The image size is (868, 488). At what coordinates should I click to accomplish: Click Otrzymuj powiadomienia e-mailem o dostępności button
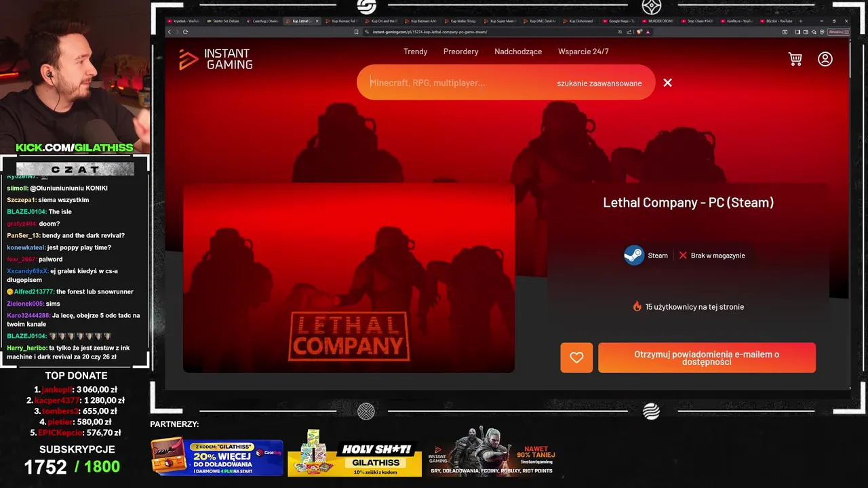coord(707,358)
